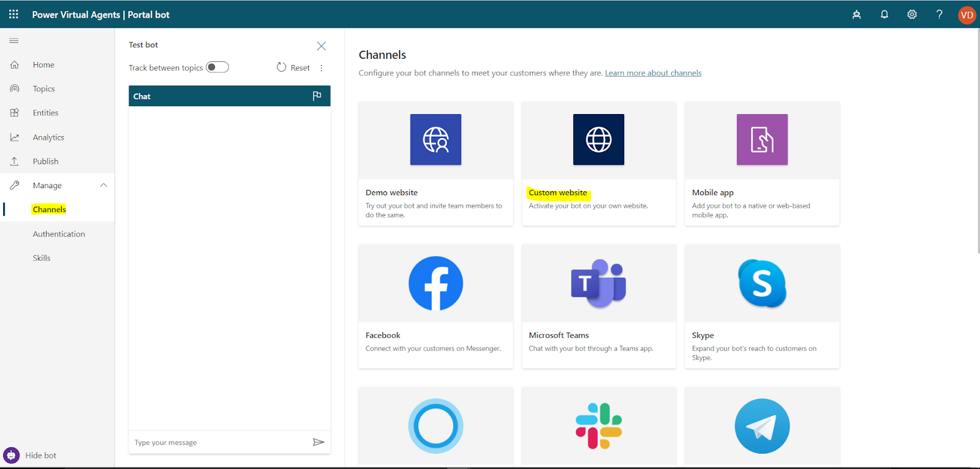Open the Custom website title
The width and height of the screenshot is (980, 469).
point(558,193)
